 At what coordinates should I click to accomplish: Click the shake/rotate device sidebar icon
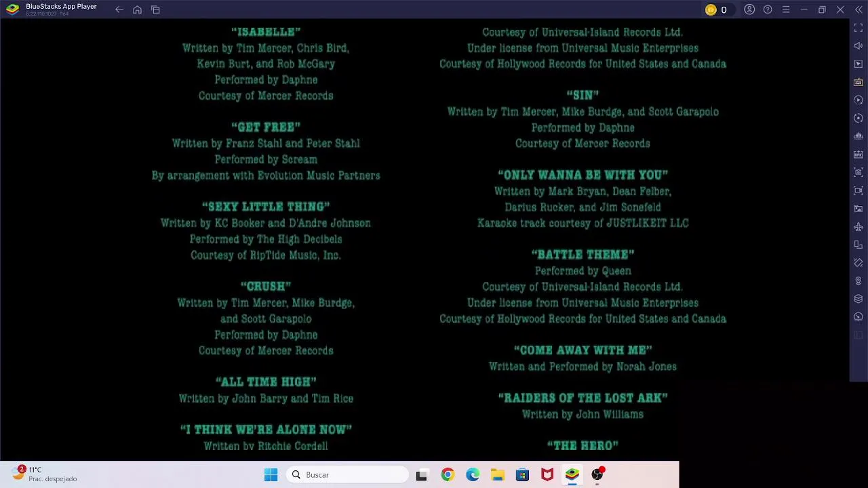(859, 262)
